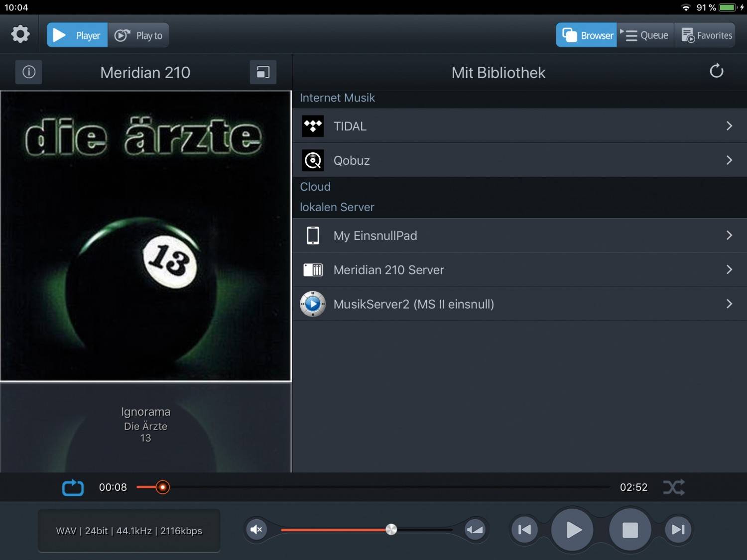
Task: Open the settings gear
Action: click(x=20, y=34)
